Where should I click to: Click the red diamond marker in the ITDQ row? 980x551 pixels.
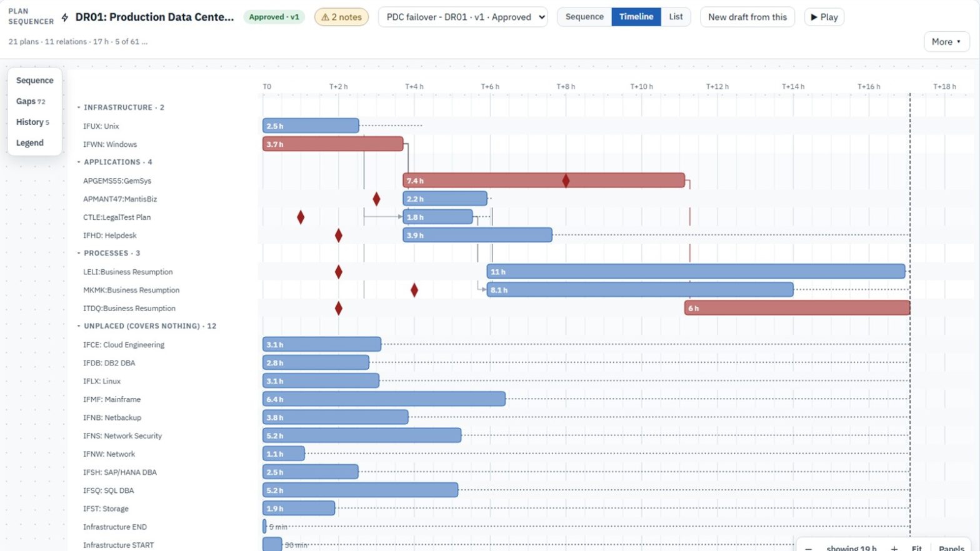(339, 308)
